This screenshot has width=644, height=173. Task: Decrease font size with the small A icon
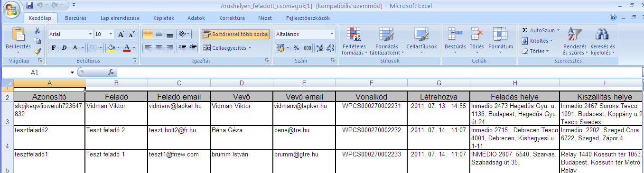tap(131, 34)
